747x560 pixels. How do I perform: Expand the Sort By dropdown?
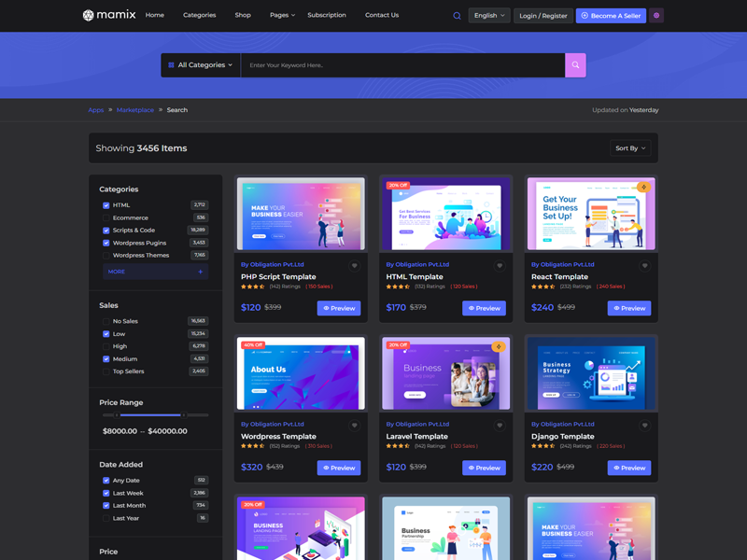pyautogui.click(x=630, y=148)
